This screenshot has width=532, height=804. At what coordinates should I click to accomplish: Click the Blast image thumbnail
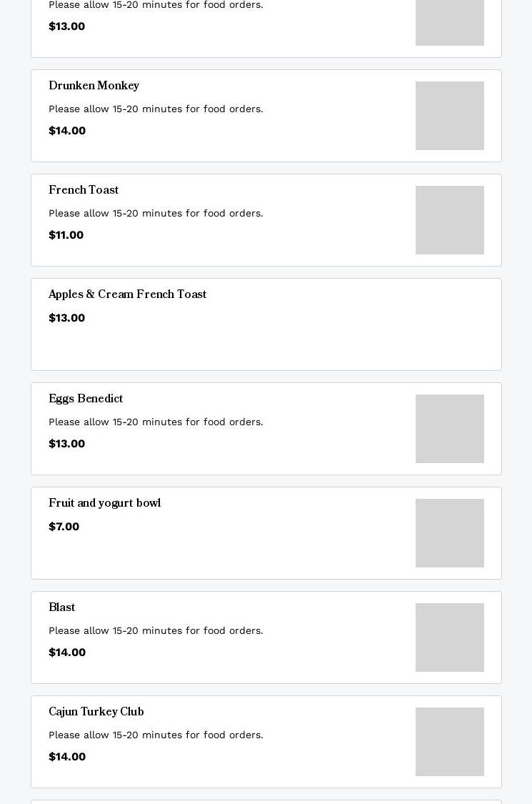tap(449, 637)
